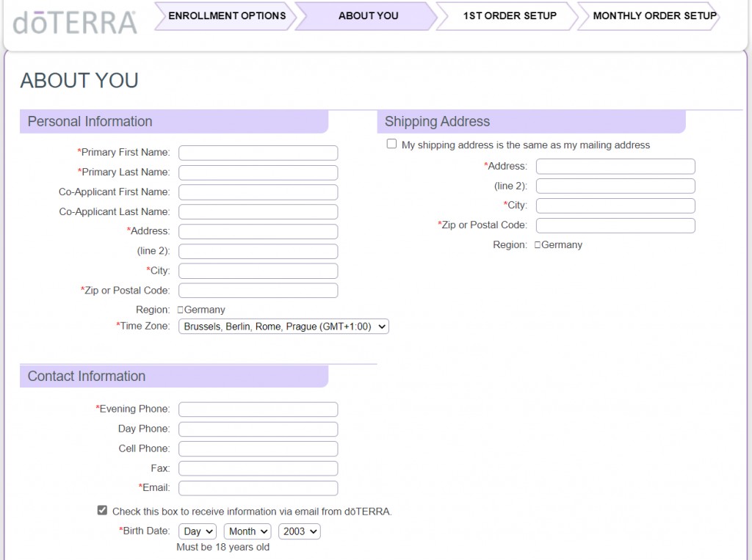This screenshot has width=752, height=560.
Task: Select the Co-Applicant First Name field
Action: click(x=258, y=192)
